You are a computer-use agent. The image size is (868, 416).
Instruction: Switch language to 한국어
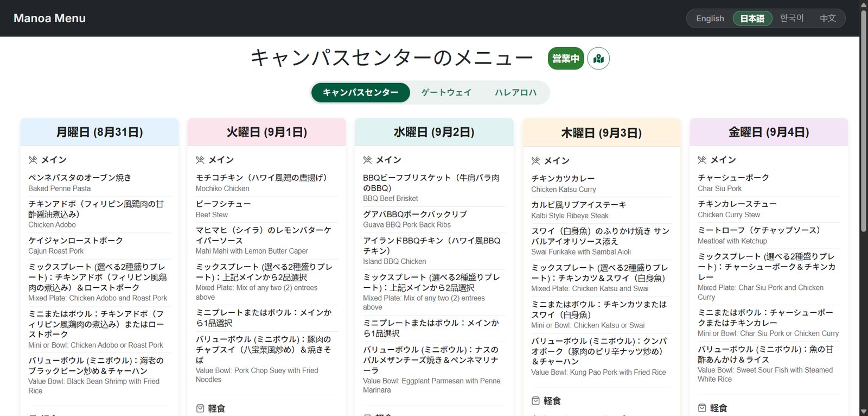click(792, 18)
